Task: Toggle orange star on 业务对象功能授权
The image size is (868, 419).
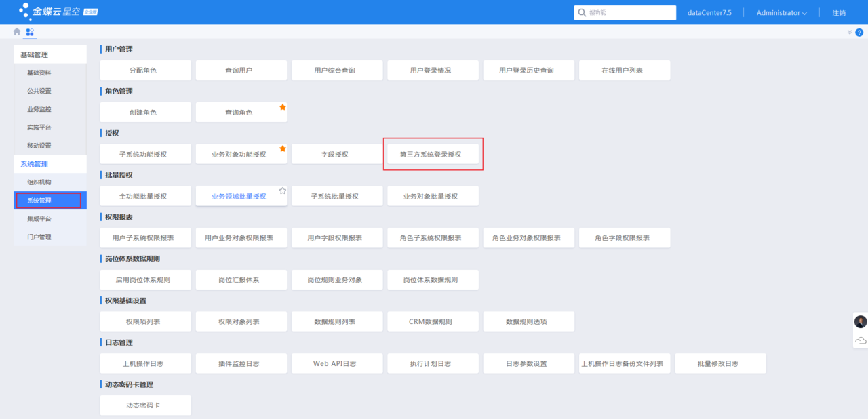Action: pyautogui.click(x=283, y=148)
